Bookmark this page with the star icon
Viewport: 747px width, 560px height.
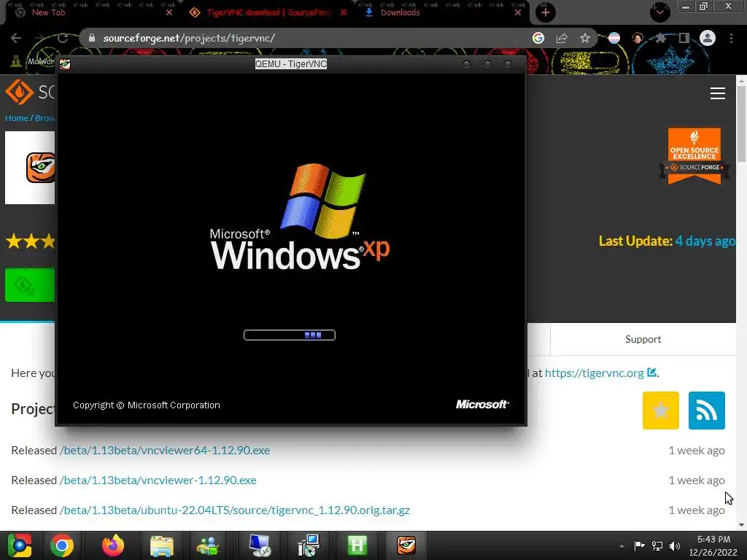tap(585, 38)
